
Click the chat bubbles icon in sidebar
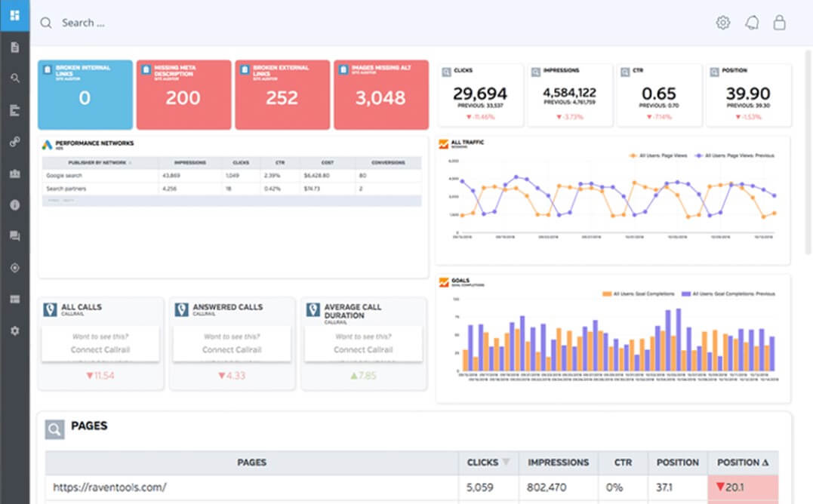click(14, 236)
